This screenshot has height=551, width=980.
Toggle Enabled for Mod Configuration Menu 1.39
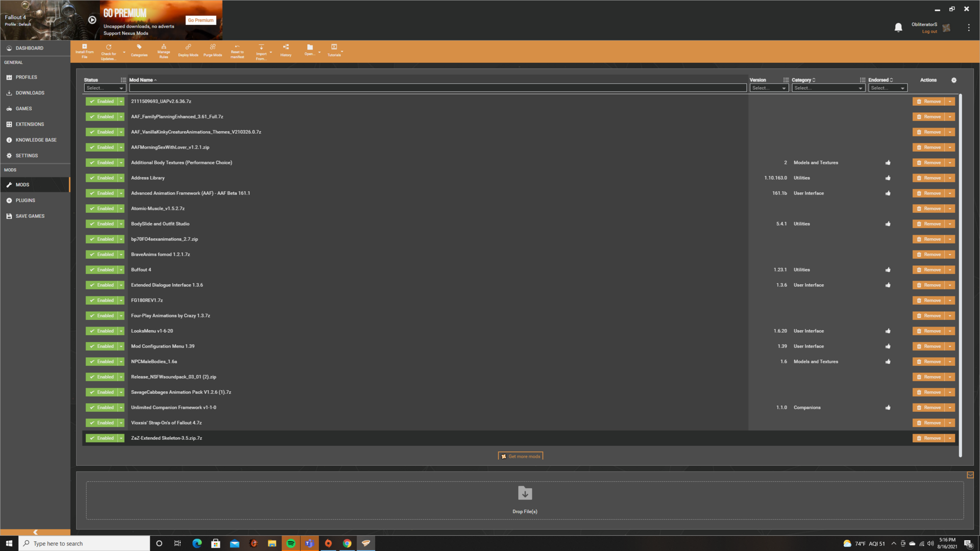[102, 346]
